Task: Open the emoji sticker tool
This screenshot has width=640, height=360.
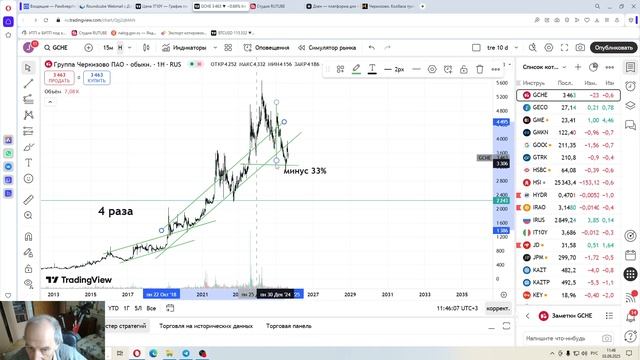Action: coord(28,179)
